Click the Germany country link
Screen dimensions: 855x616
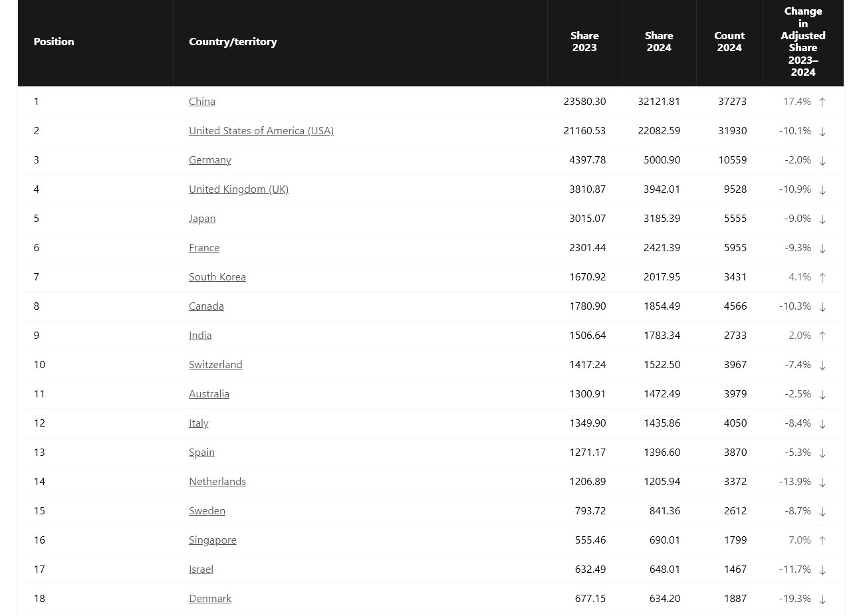click(209, 160)
